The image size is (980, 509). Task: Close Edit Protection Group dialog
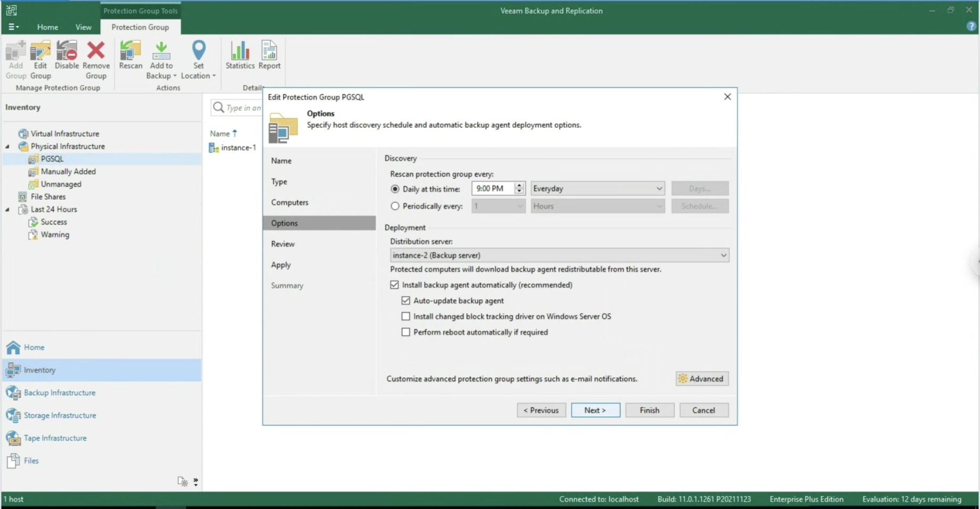click(x=728, y=96)
